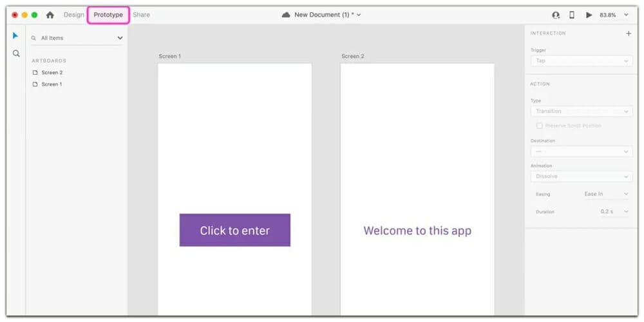644x322 pixels.
Task: Click Screen 2 artboard icon in list
Action: [35, 73]
